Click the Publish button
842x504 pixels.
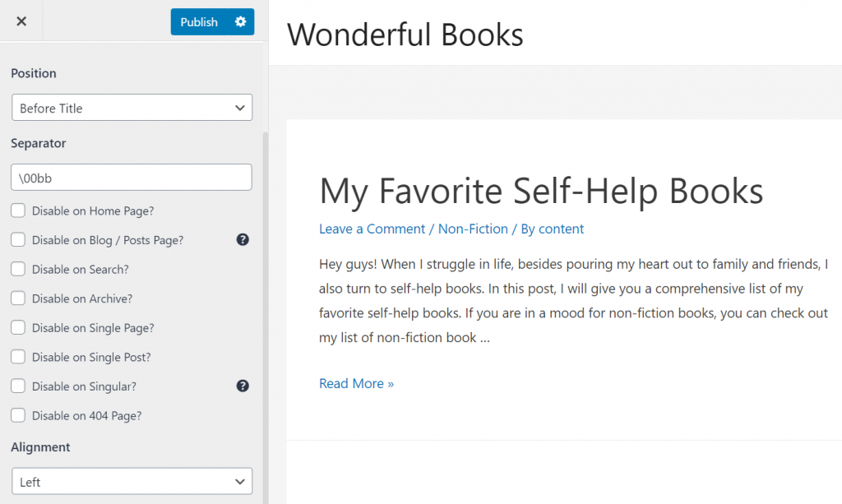199,22
